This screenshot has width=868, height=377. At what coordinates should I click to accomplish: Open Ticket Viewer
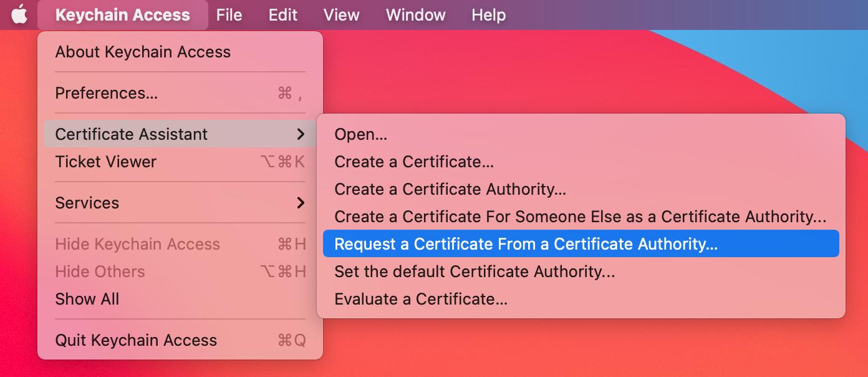tap(180, 162)
